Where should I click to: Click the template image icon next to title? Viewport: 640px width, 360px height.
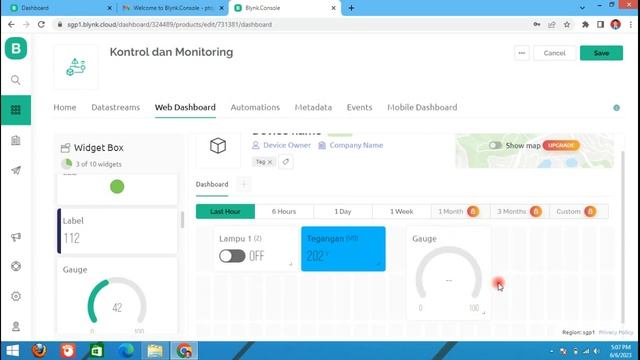pos(76,67)
